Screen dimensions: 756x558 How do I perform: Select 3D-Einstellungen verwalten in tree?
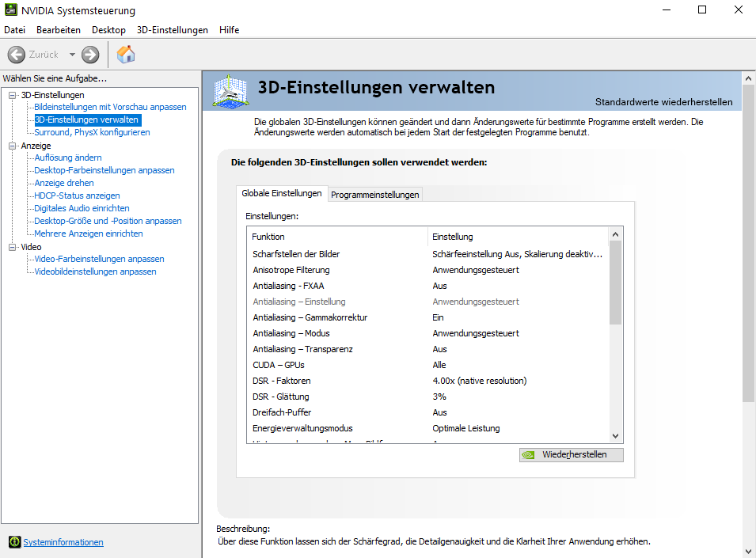click(x=86, y=120)
